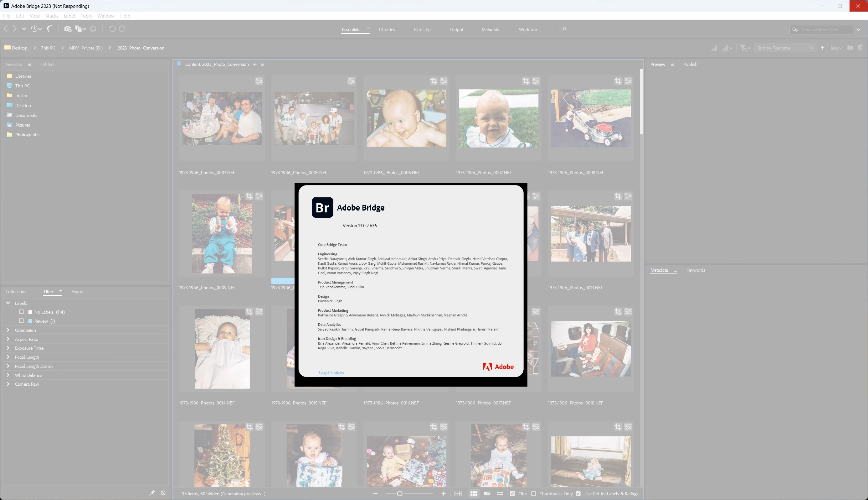
Task: Click the thumbnail size slider handle
Action: tap(400, 493)
